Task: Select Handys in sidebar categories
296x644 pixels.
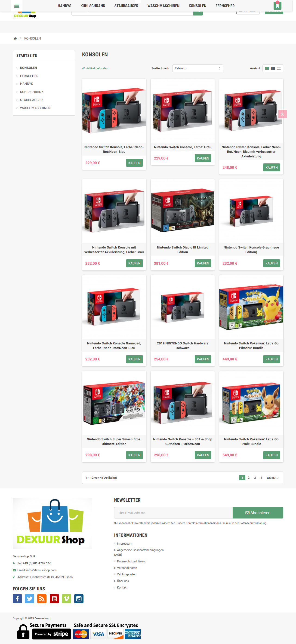Action: (x=27, y=84)
